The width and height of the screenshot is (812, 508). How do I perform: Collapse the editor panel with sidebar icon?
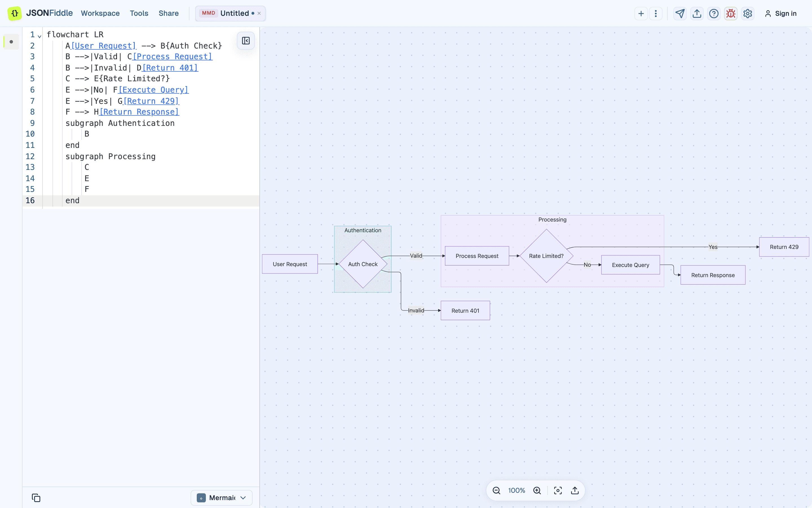246,41
